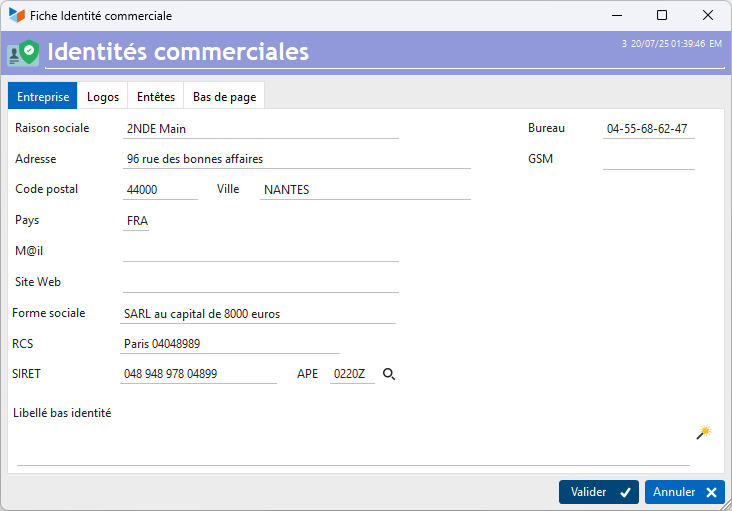Click the RCS field showing Paris 04048989
732x511 pixels.
click(x=230, y=344)
